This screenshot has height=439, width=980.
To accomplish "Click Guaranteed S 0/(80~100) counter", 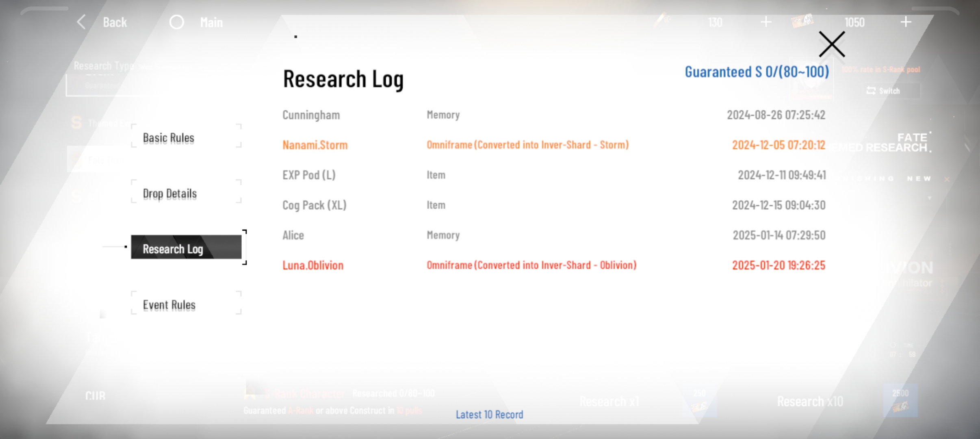I will point(757,72).
